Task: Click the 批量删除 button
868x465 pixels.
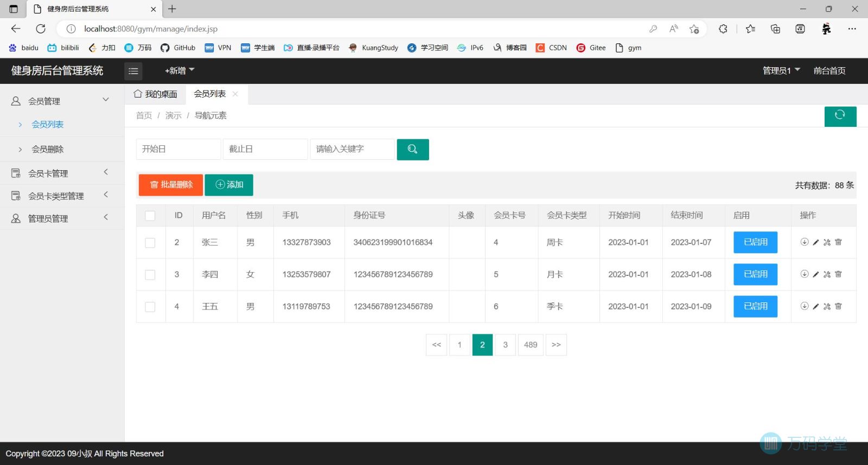Action: coord(171,185)
